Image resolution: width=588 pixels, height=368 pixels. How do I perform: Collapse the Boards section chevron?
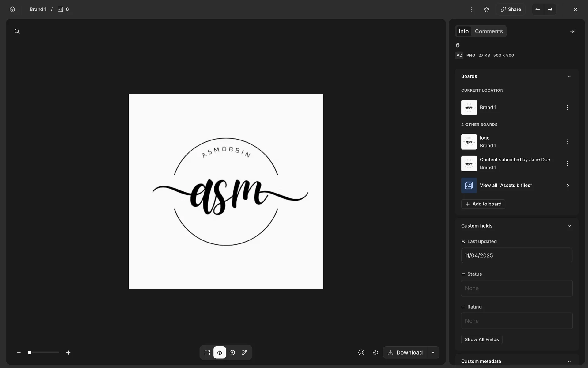click(x=569, y=76)
